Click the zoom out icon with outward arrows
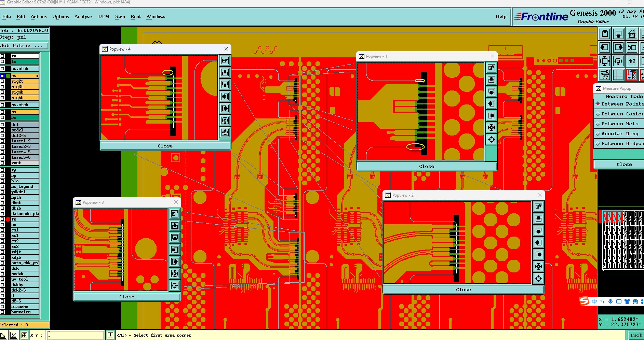The height and width of the screenshot is (340, 644). 618,61
